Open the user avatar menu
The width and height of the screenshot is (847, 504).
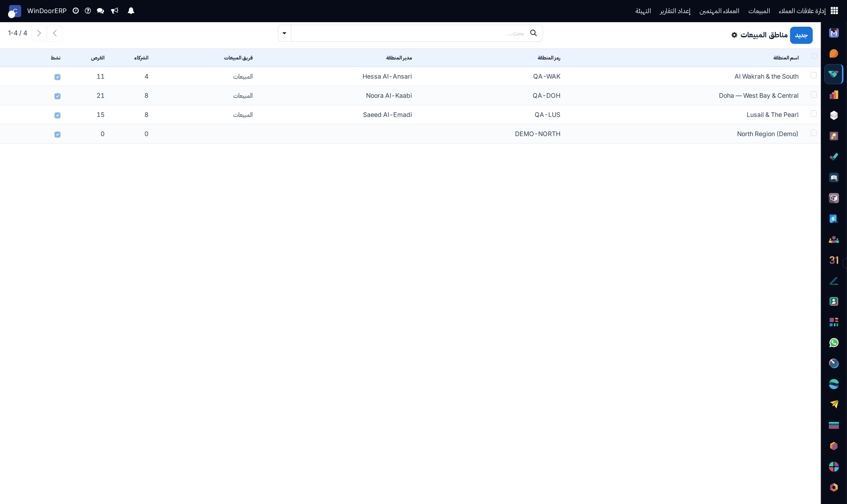coord(15,11)
